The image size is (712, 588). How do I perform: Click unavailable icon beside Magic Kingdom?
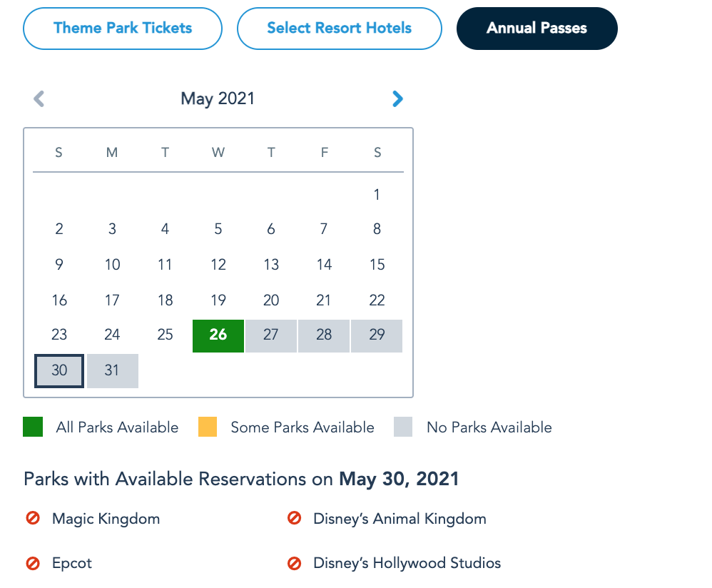33,519
